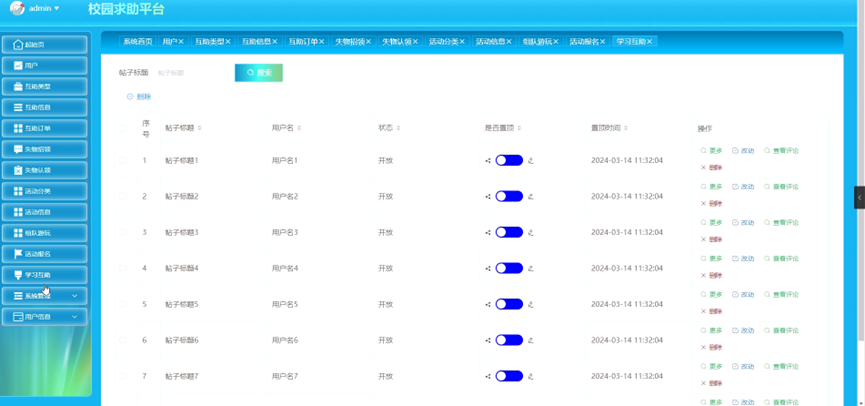The image size is (865, 406).
Task: Toggle 是否置顶 switch for 帖子标题4
Action: pos(509,268)
